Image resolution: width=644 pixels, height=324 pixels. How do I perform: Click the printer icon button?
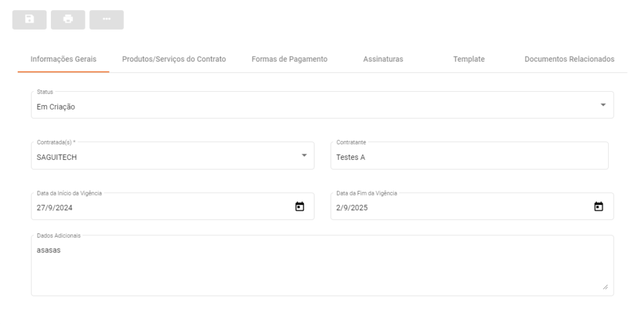tap(68, 20)
